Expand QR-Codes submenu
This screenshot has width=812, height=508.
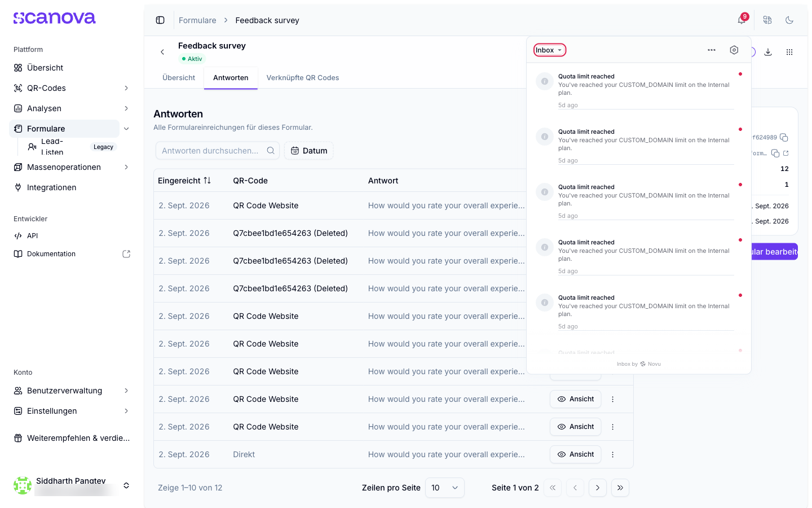[126, 88]
